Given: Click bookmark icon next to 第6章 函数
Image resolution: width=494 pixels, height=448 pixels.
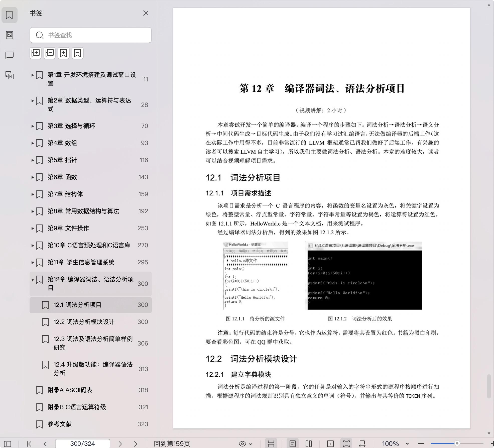Looking at the screenshot, I should (x=39, y=177).
